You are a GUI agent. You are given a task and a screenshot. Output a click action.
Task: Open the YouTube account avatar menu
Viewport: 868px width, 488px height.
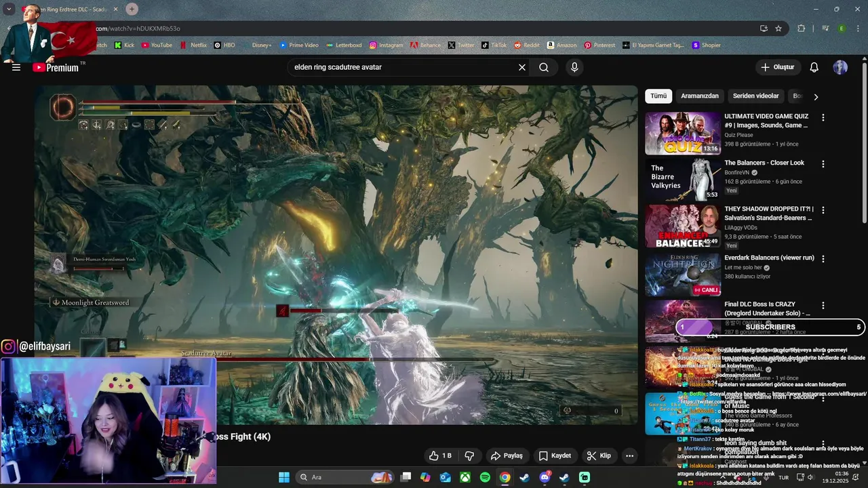pyautogui.click(x=840, y=68)
